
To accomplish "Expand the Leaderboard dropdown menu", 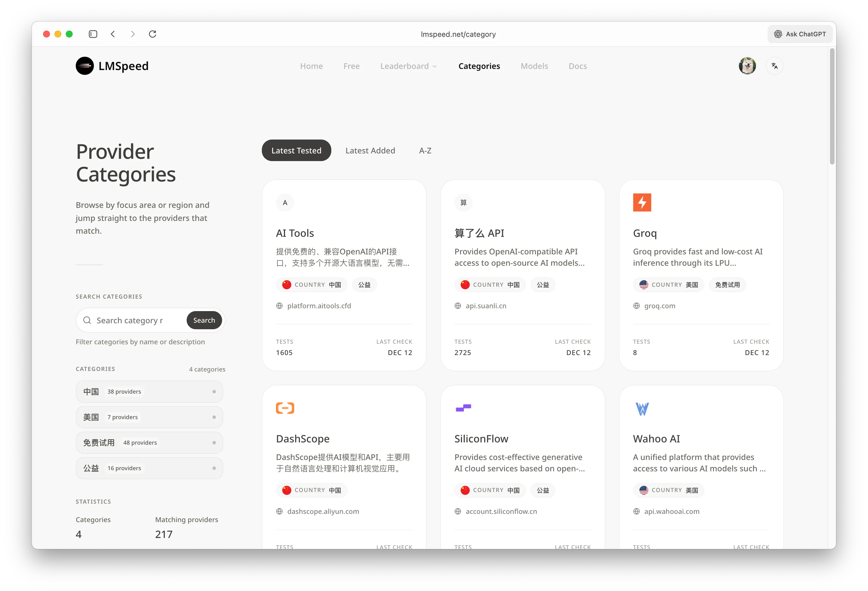I will [x=408, y=66].
